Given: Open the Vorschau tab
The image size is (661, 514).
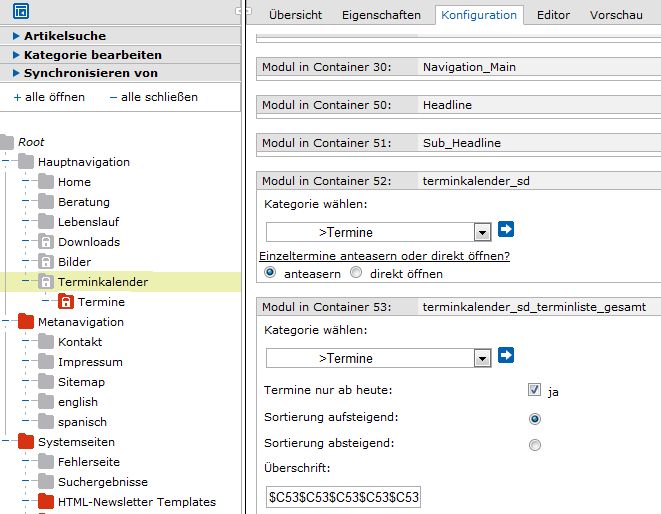Looking at the screenshot, I should tap(616, 15).
